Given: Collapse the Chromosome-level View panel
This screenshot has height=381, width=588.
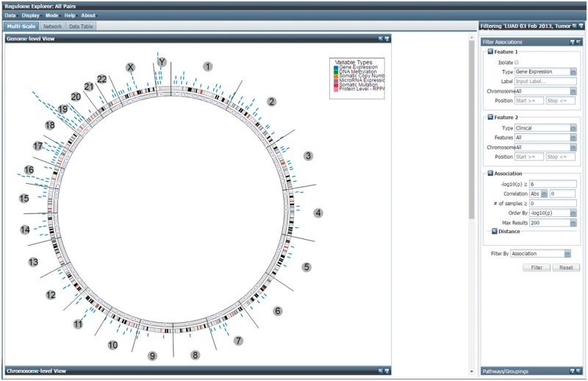Looking at the screenshot, I should (380, 370).
